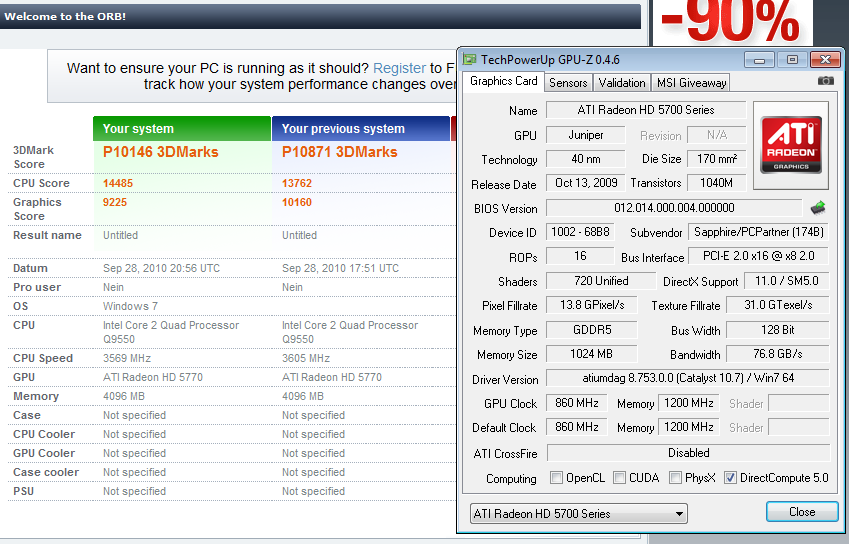Screen dimensions: 849x544
Task: Switch to the Graphics Card tab
Action: tap(503, 81)
